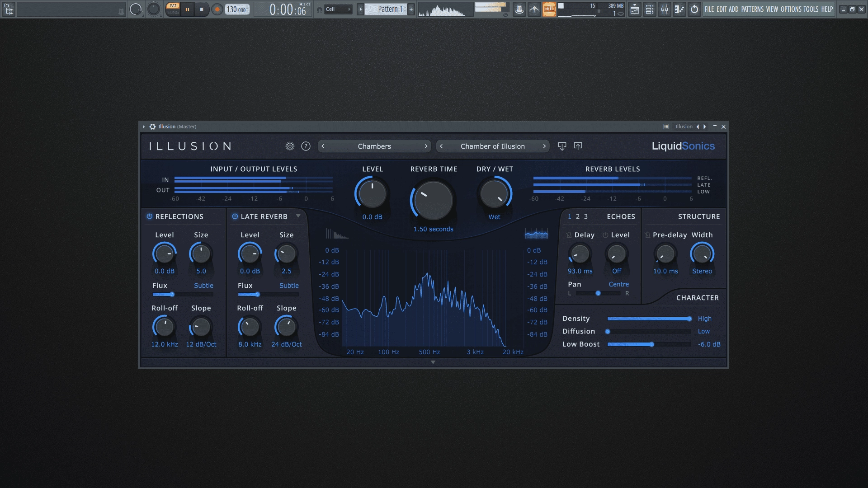
Task: Click the Low Boost slider handle
Action: (x=652, y=344)
